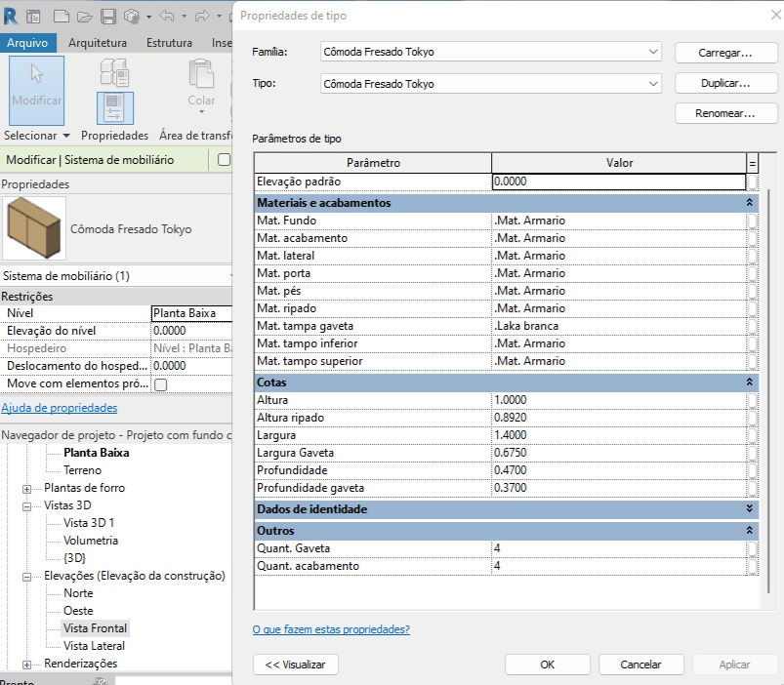
Task: Expand the Plantas de forro tree node
Action: click(27, 489)
